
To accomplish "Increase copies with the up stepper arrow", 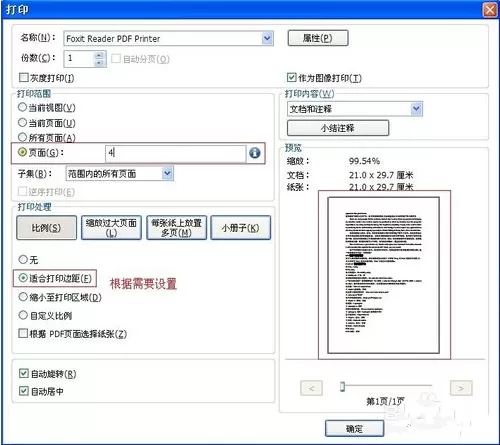I will pos(99,55).
